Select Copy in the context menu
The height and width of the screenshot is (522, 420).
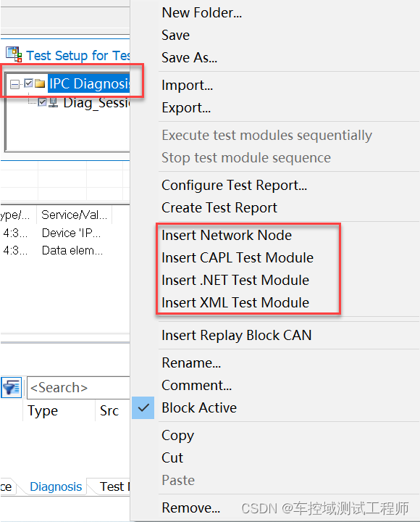pyautogui.click(x=177, y=436)
